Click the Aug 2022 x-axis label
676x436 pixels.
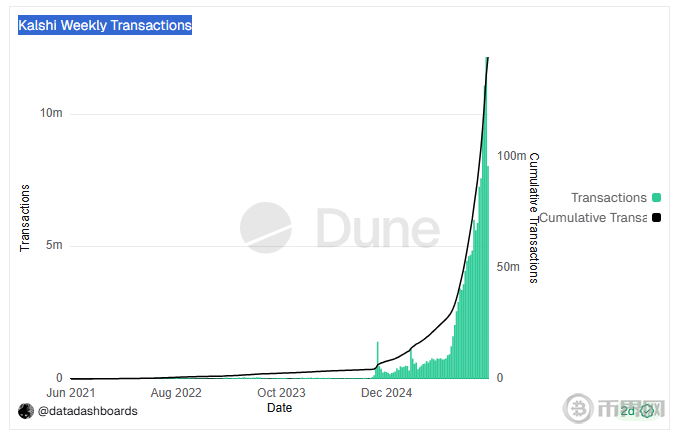pos(174,393)
